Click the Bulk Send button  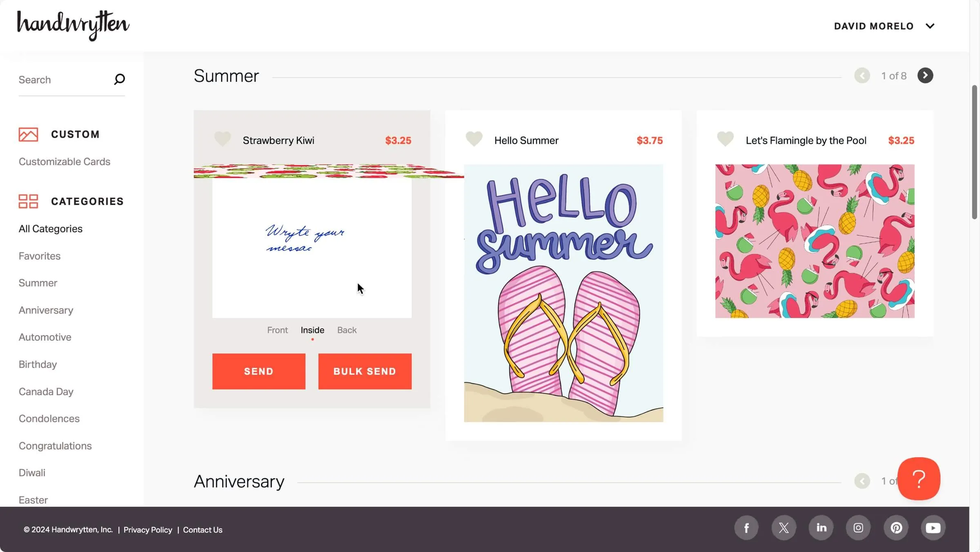[x=365, y=371]
